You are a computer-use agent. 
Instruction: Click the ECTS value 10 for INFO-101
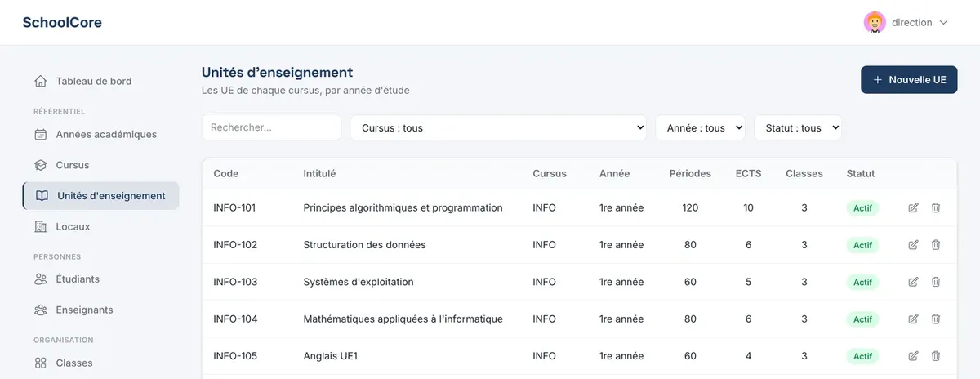749,207
